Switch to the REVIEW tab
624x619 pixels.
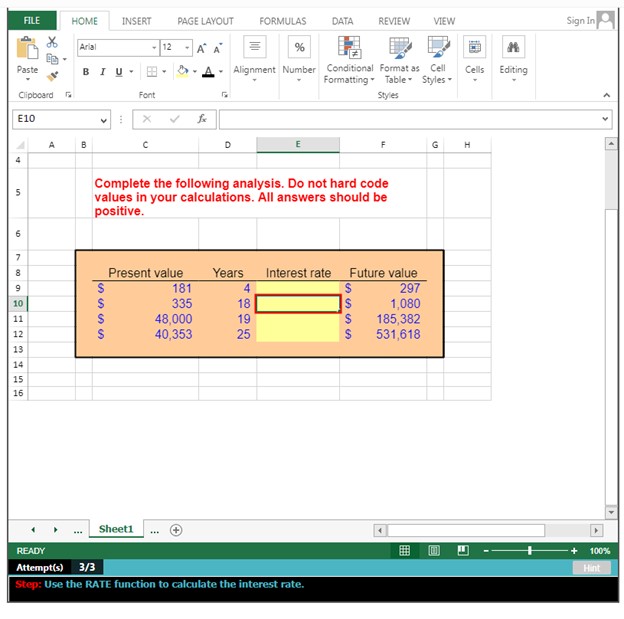[x=394, y=21]
